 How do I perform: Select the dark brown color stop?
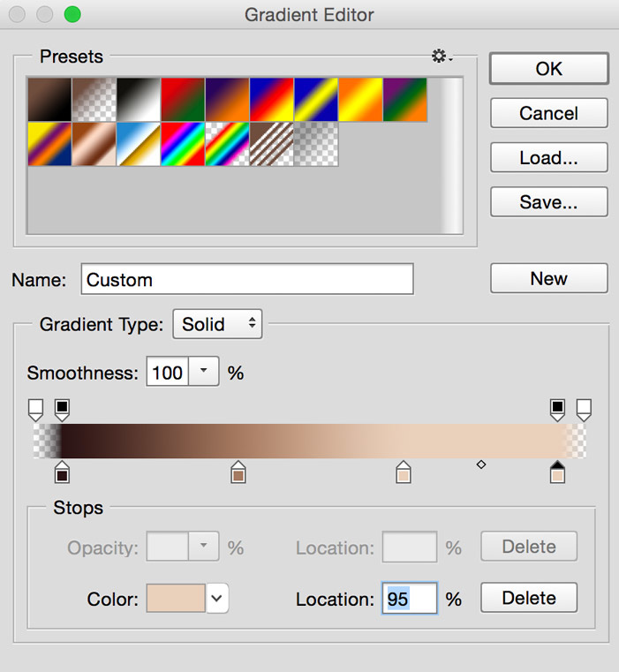[x=62, y=472]
